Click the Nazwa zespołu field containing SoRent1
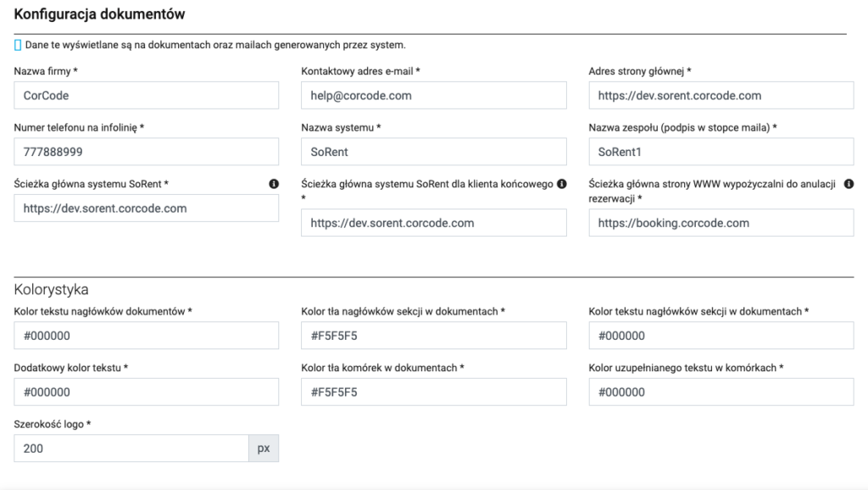868x490 pixels. pyautogui.click(x=721, y=152)
